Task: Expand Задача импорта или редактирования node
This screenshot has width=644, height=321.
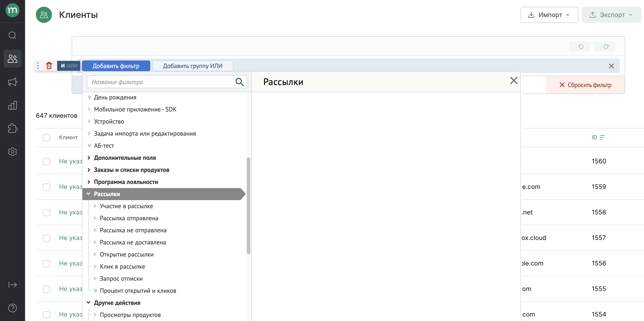Action: click(x=89, y=133)
